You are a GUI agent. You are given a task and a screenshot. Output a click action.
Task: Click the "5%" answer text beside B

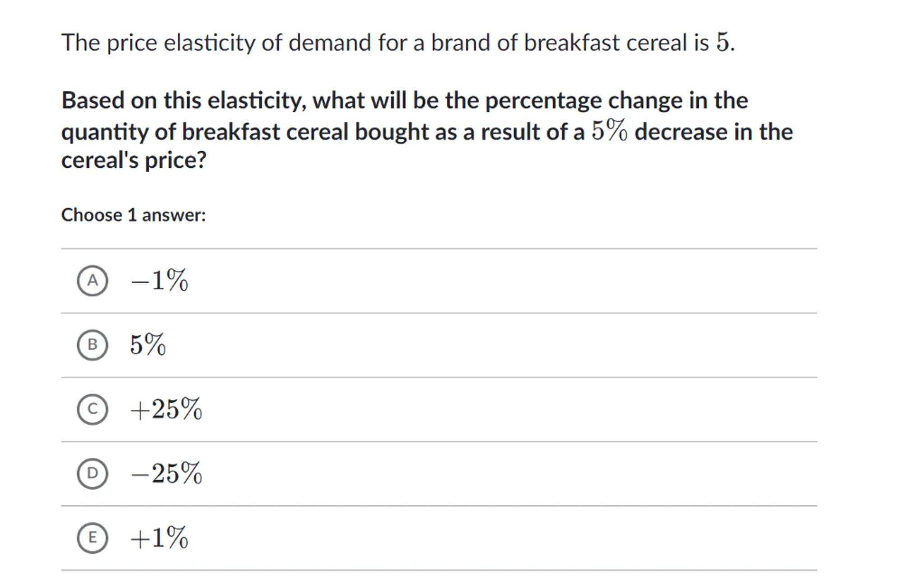(148, 345)
